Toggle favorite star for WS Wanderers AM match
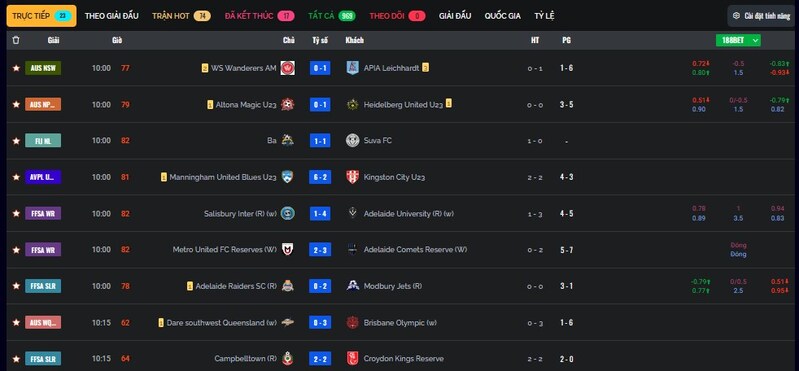This screenshot has height=371, width=799. [16, 68]
